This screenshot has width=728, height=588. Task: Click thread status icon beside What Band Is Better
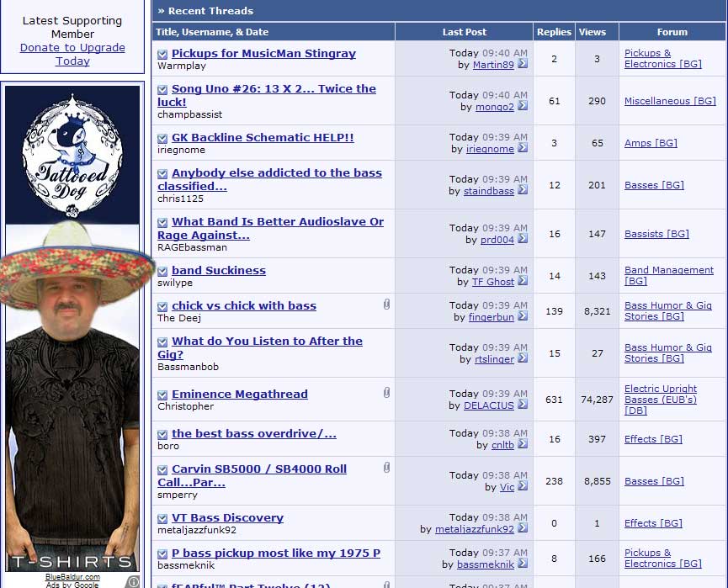[x=162, y=222]
